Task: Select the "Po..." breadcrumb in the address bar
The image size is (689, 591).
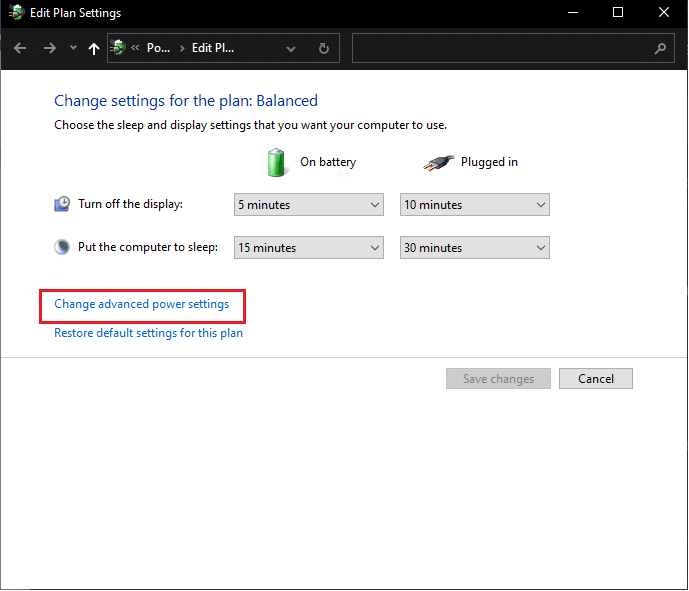Action: (158, 48)
